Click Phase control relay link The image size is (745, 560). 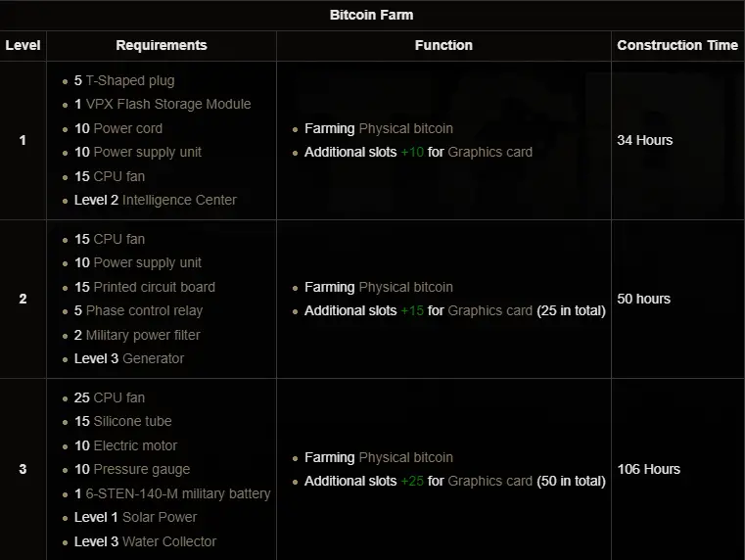[x=144, y=310]
